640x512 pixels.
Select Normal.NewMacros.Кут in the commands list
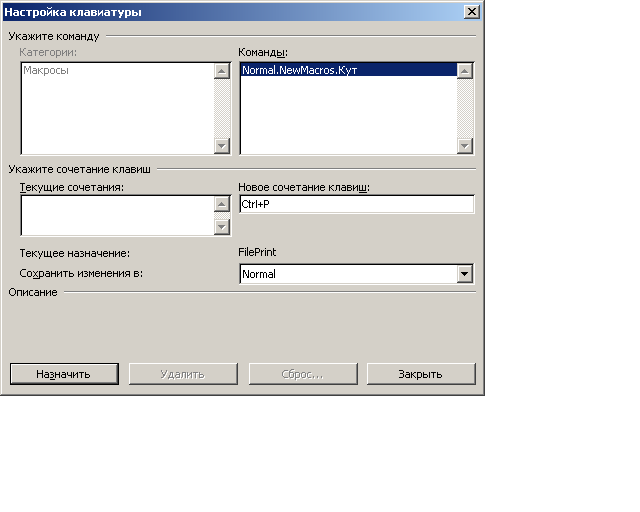pyautogui.click(x=349, y=70)
